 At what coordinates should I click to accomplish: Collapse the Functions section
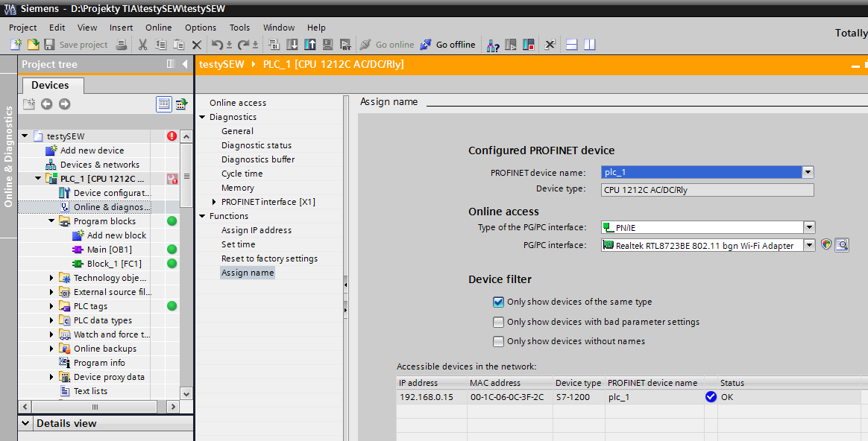click(x=203, y=216)
